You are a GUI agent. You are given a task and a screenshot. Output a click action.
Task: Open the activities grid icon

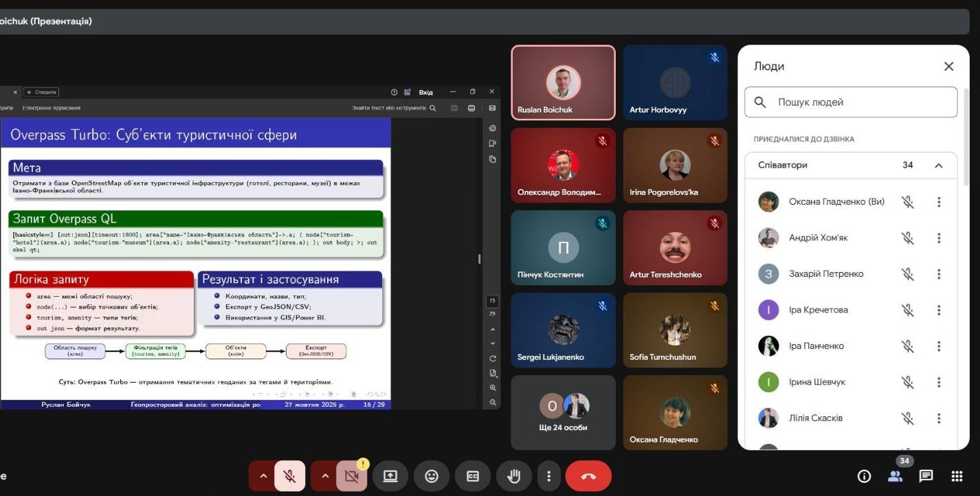pos(957,476)
